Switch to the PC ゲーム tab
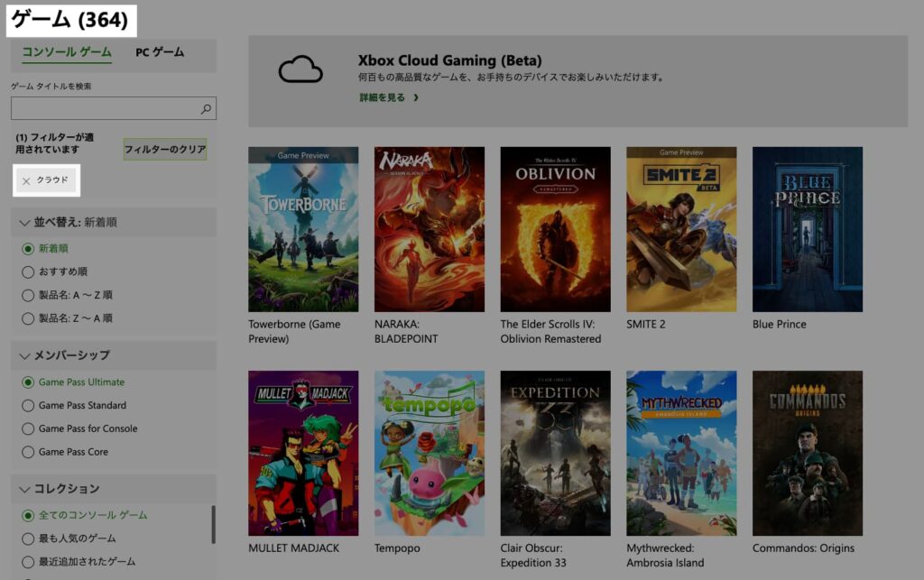The image size is (924, 580). 160,52
